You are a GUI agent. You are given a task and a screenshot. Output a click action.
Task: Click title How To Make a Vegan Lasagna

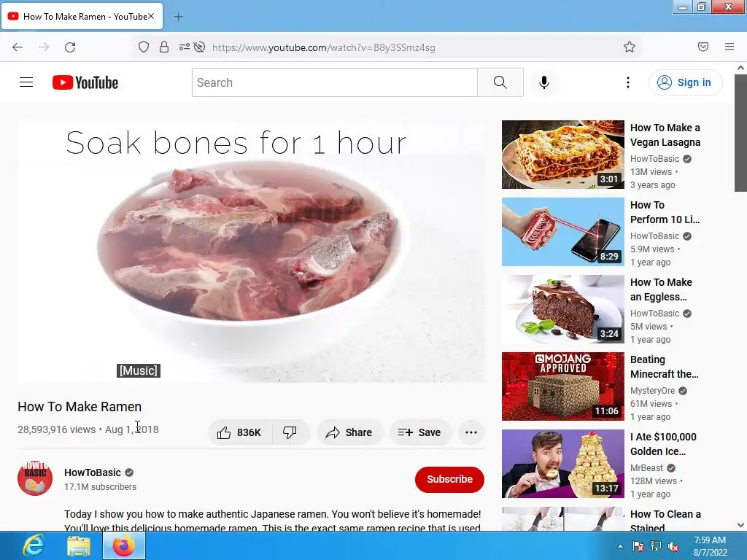coord(665,135)
